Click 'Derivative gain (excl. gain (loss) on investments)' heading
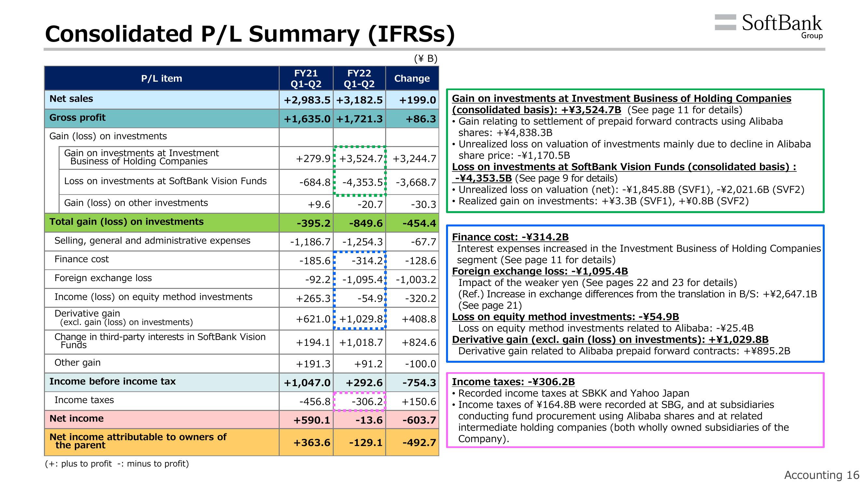 point(610,340)
